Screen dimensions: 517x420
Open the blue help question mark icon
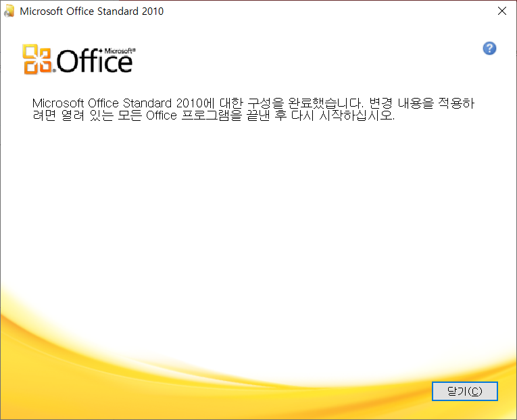pyautogui.click(x=490, y=49)
